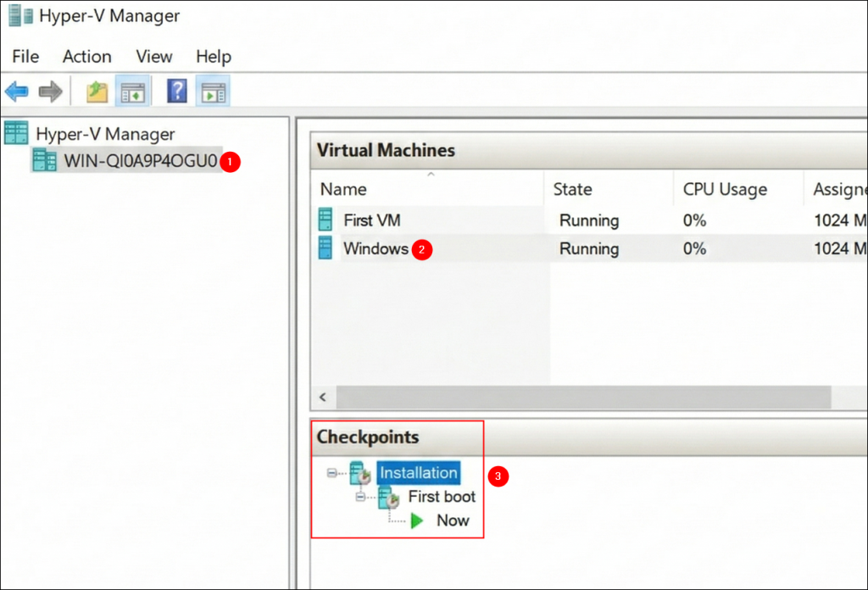This screenshot has height=590, width=868.
Task: Open the Action menu
Action: [x=86, y=57]
